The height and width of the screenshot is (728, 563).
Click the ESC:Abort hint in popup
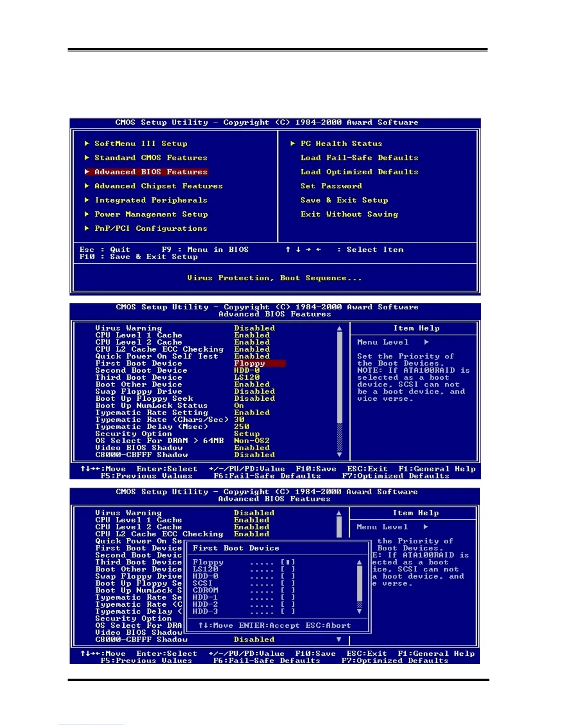click(328, 626)
